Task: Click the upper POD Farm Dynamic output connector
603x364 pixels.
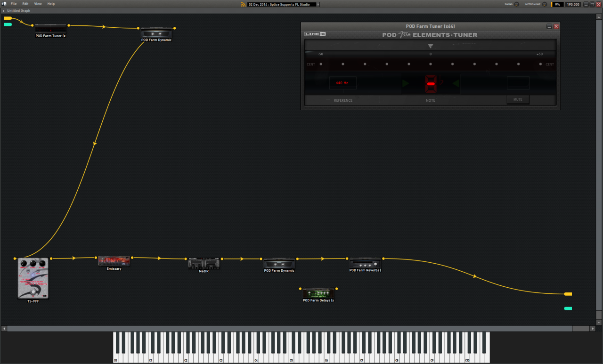Action: tap(174, 28)
